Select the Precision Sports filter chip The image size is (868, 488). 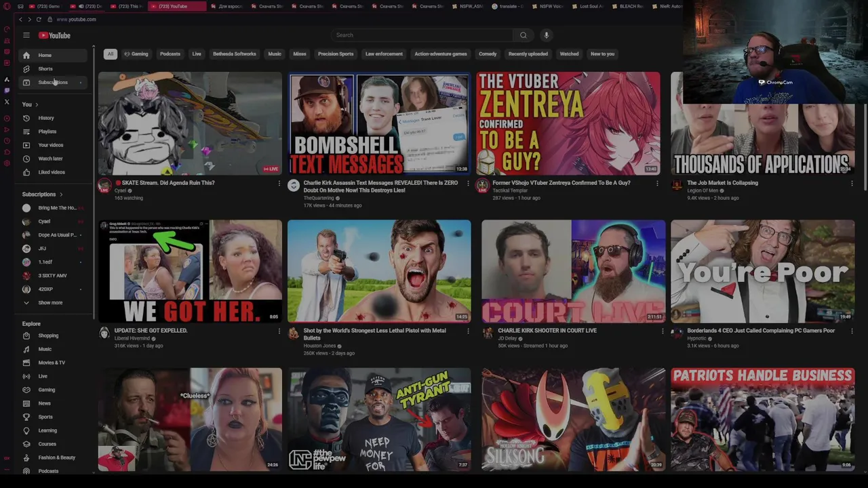click(336, 54)
